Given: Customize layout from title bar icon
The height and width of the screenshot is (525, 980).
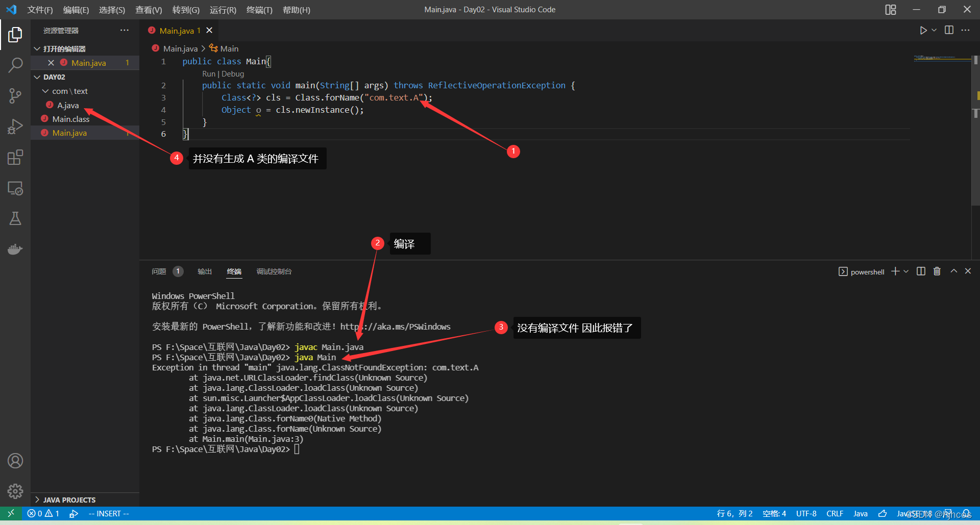Looking at the screenshot, I should [x=891, y=10].
